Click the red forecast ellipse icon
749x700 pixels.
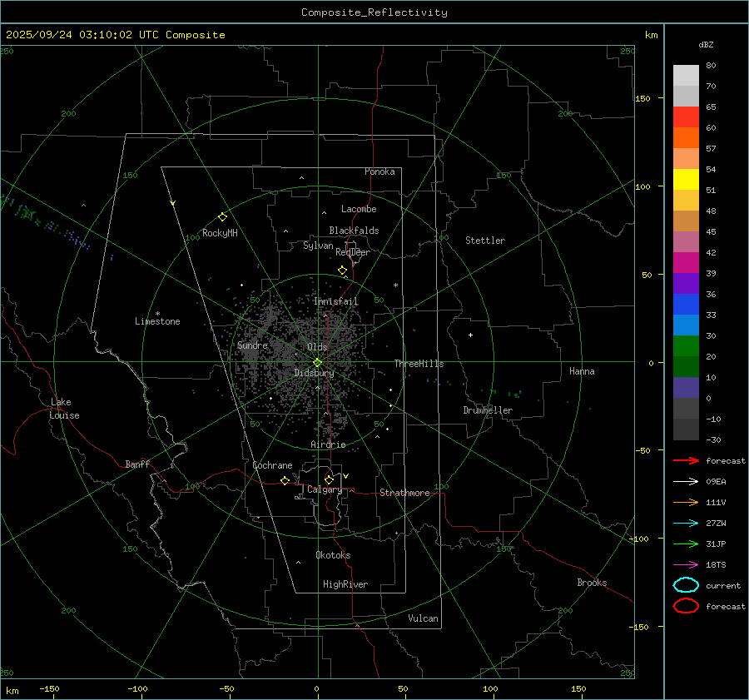(x=686, y=606)
